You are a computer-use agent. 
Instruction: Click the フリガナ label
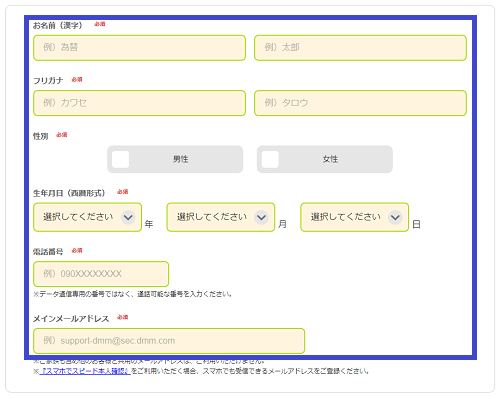pos(48,80)
